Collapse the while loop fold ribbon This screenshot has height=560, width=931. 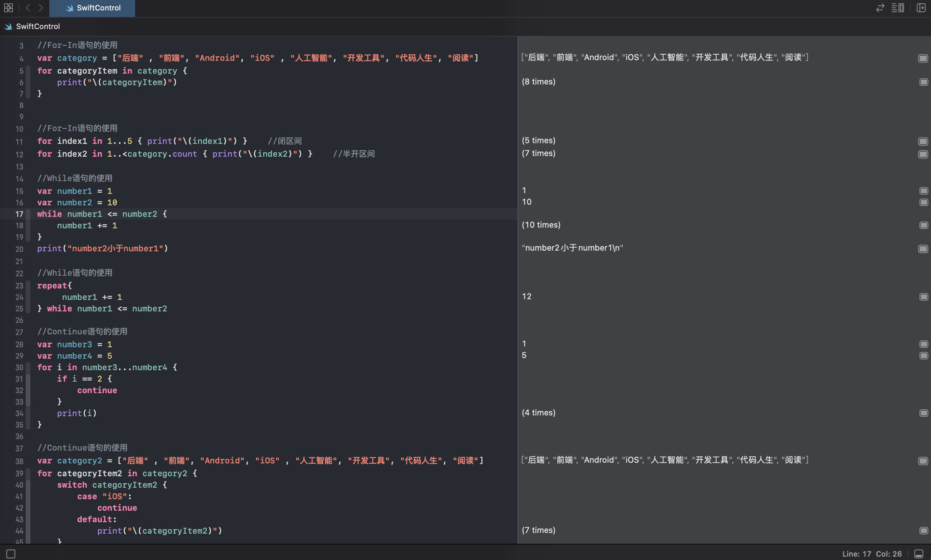click(28, 225)
